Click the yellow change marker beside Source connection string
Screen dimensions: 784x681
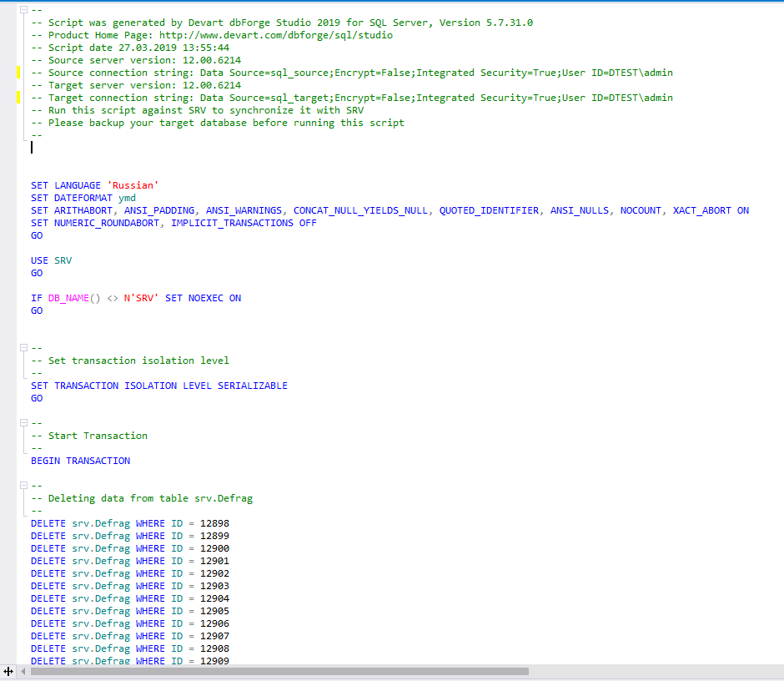click(x=18, y=73)
